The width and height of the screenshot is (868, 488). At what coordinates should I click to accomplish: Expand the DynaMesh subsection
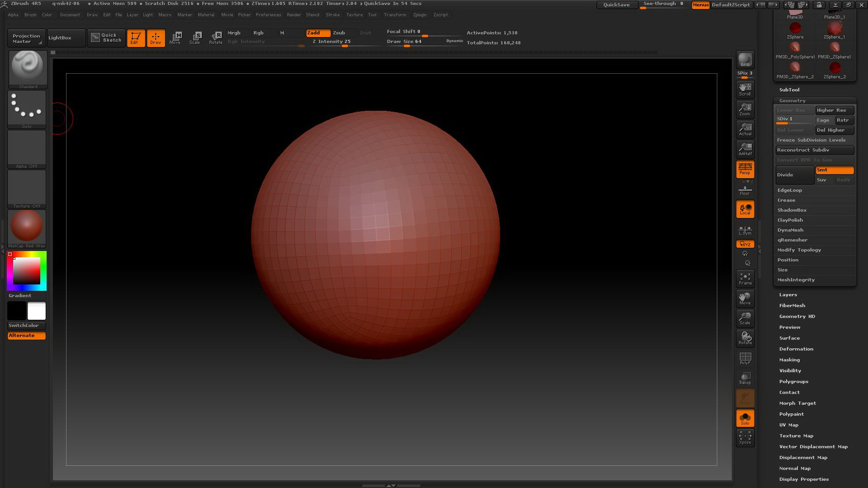point(791,230)
